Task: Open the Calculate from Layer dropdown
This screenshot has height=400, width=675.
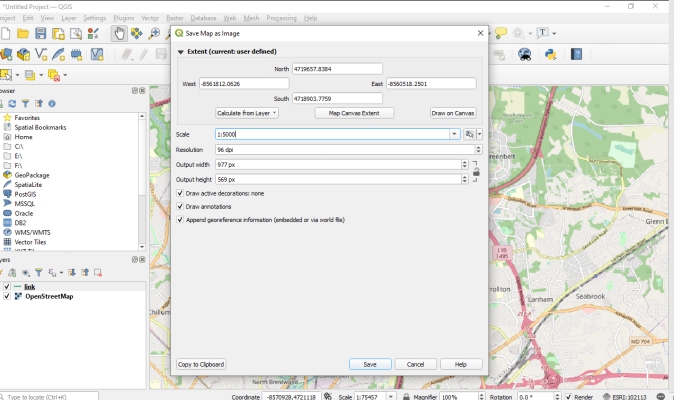Action: [x=247, y=114]
